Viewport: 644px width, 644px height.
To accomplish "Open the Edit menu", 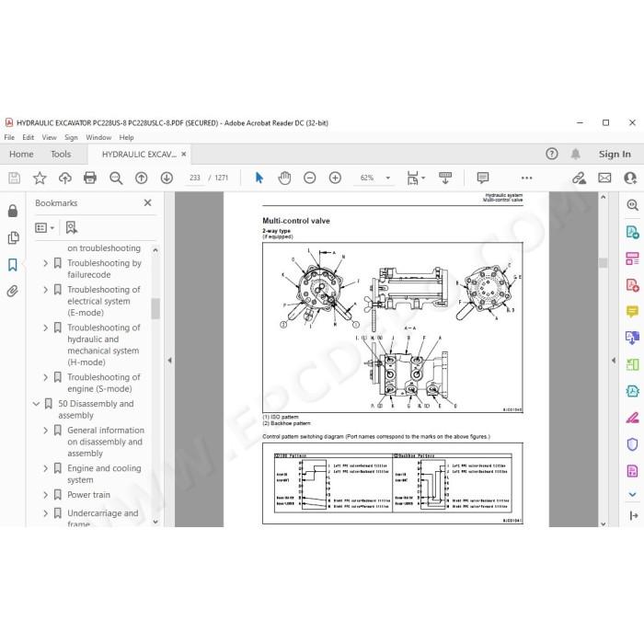I will [x=28, y=138].
